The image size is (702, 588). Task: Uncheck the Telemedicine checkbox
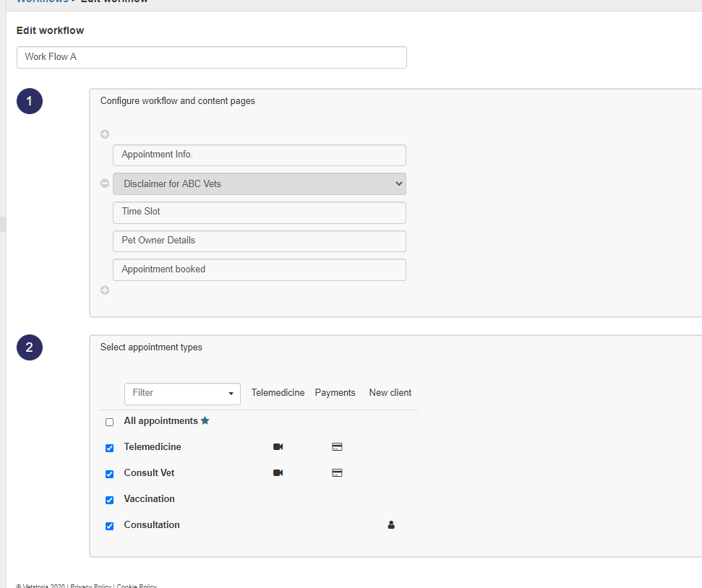(x=109, y=448)
